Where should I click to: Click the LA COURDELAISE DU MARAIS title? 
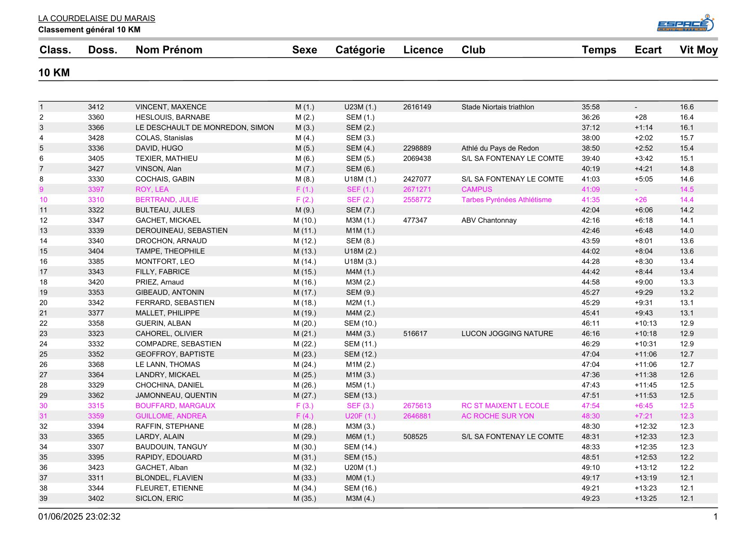97,18
